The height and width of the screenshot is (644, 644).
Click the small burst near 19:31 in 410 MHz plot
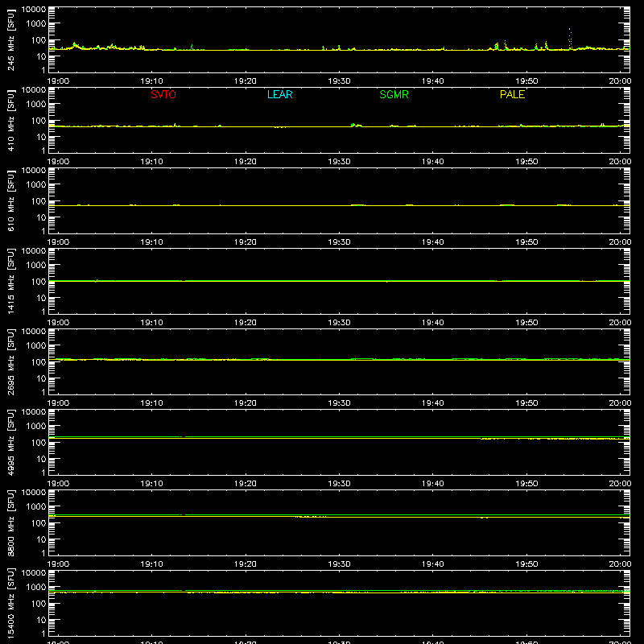pyautogui.click(x=356, y=125)
